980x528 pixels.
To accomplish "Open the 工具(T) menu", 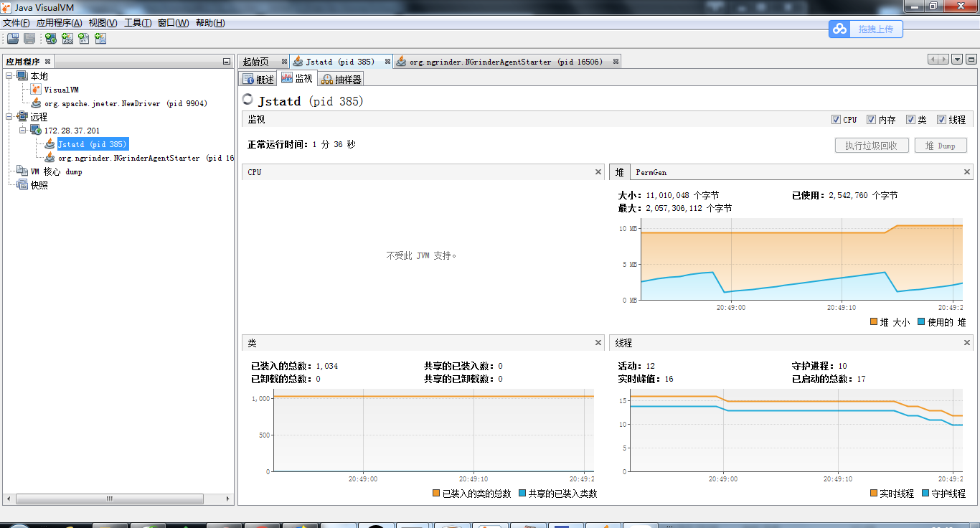I will point(138,23).
